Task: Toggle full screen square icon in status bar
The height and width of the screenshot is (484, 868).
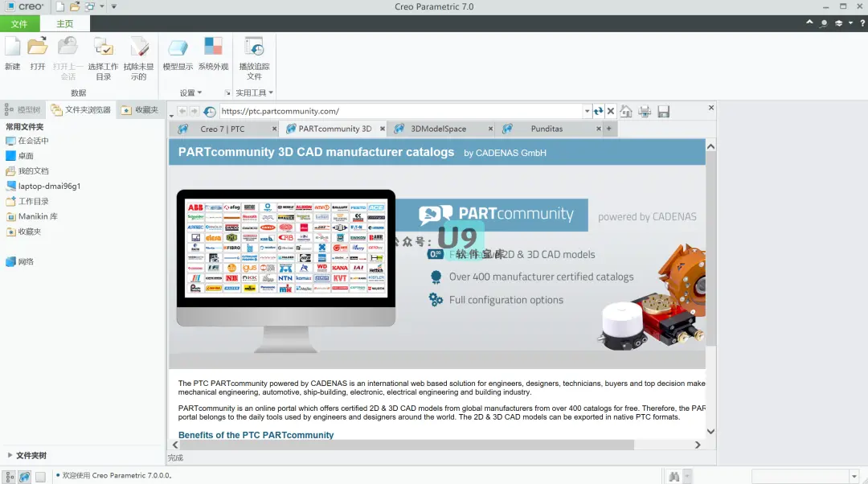Action: (x=40, y=476)
